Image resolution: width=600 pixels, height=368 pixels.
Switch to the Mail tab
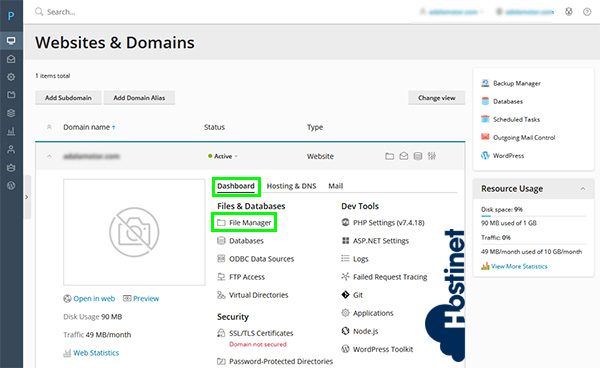pyautogui.click(x=336, y=186)
